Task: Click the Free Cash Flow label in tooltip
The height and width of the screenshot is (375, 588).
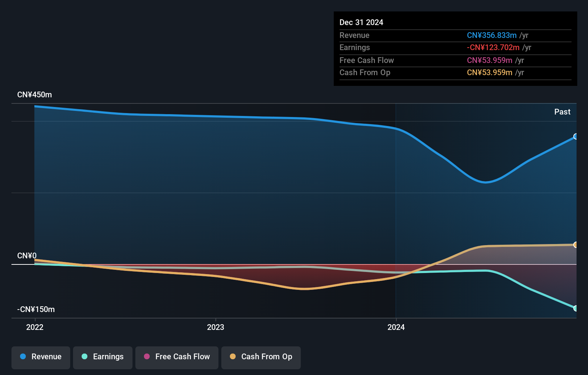Action: coord(367,60)
